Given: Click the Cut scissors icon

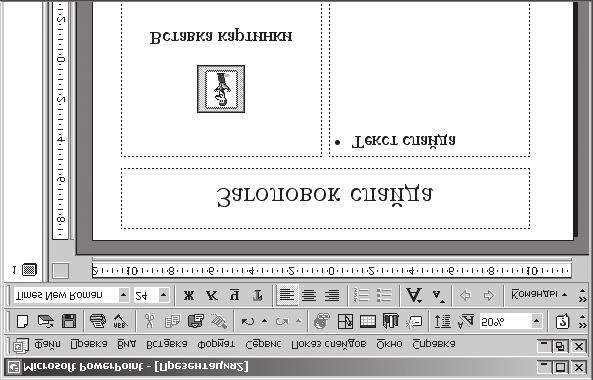Looking at the screenshot, I should point(150,322).
